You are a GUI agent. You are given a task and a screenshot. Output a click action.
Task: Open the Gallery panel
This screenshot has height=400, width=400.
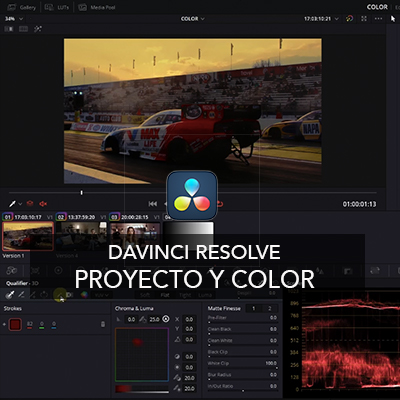point(22,7)
